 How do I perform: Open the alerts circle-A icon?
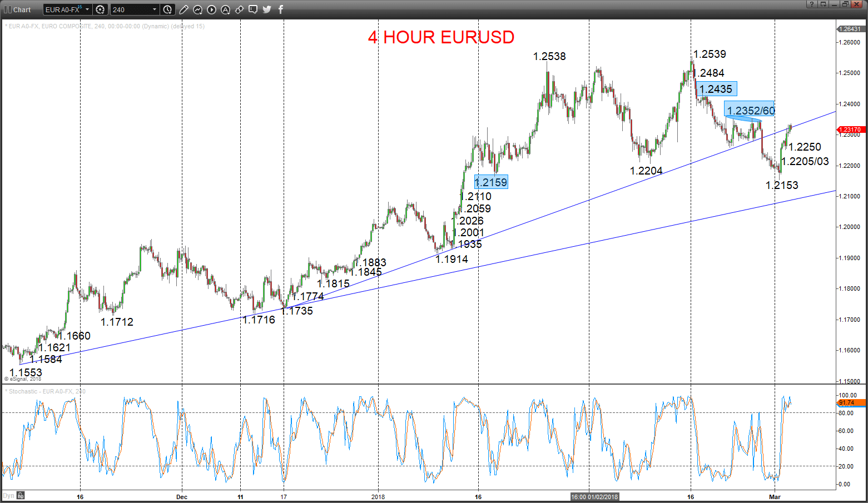pyautogui.click(x=225, y=9)
